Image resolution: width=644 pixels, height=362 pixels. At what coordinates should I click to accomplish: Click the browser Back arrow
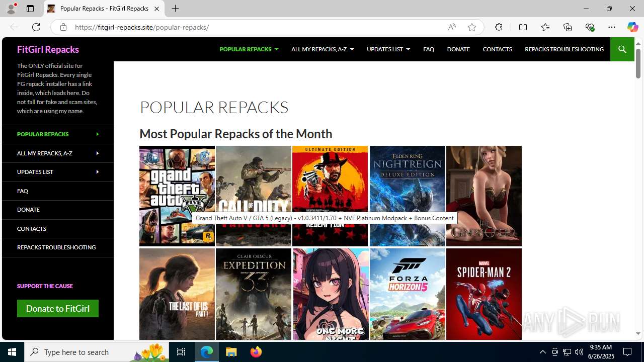[14, 27]
